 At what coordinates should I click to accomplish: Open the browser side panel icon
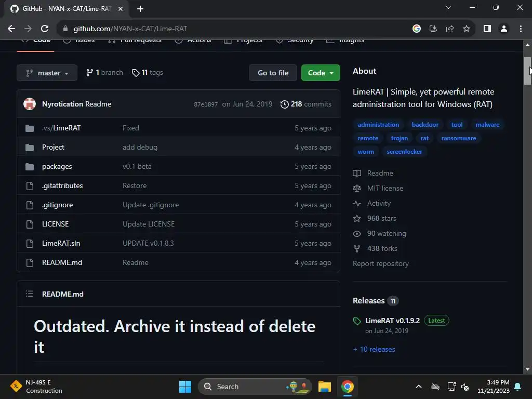point(487,29)
